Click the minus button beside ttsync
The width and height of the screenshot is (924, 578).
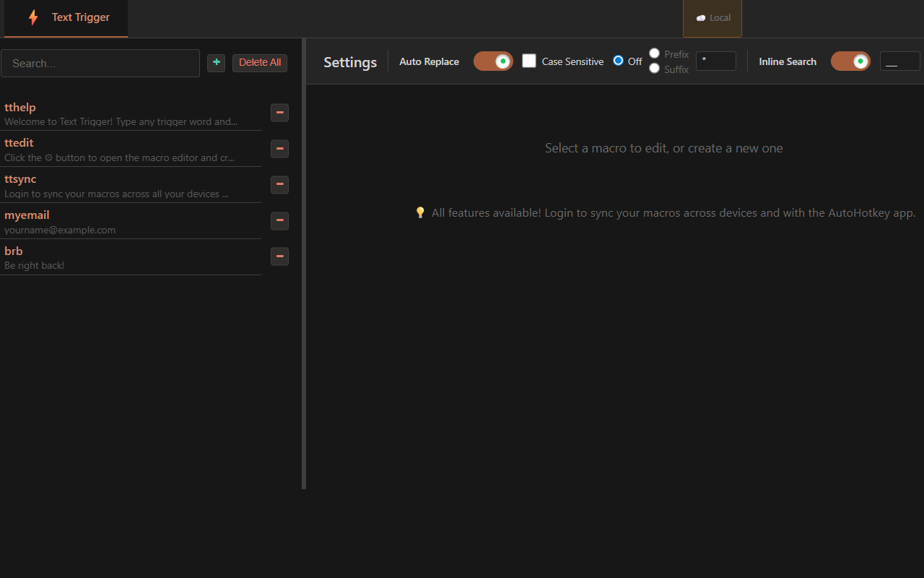pos(279,185)
